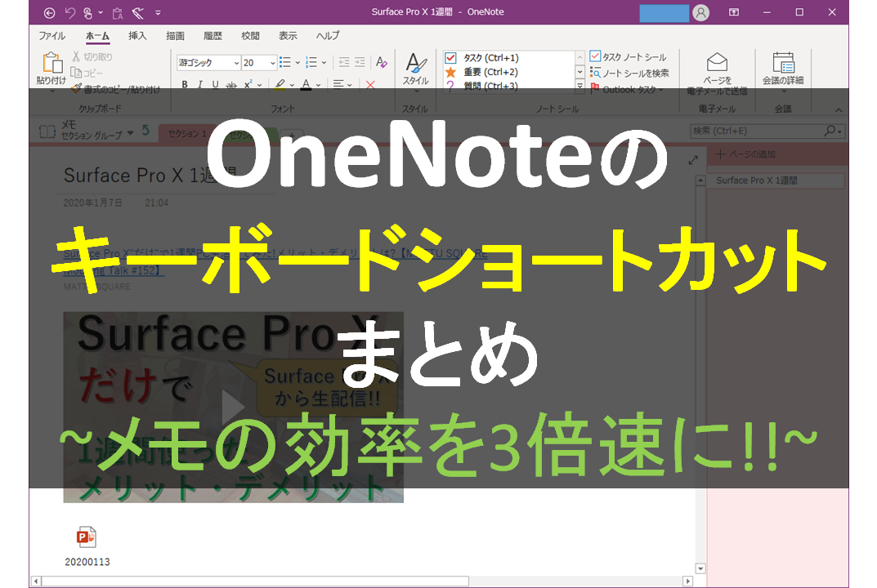Decrease indent of the paragraph
The width and height of the screenshot is (877, 588).
coord(344,63)
